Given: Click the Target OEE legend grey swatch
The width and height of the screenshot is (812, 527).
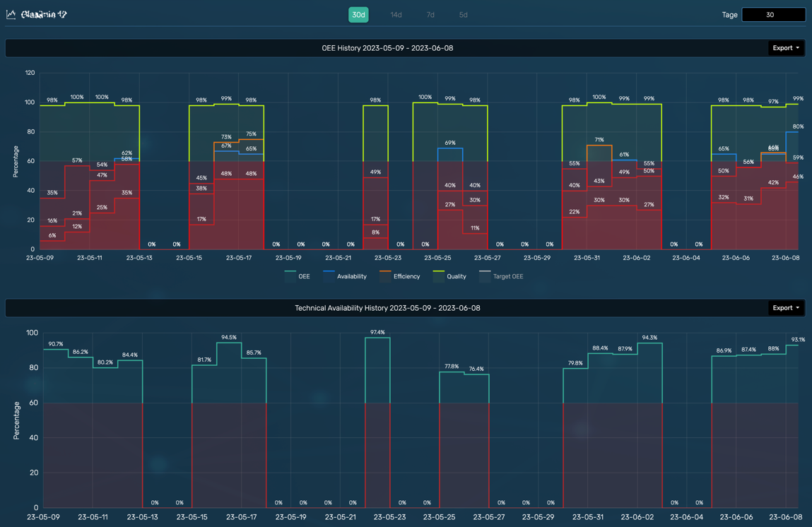Looking at the screenshot, I should click(485, 276).
